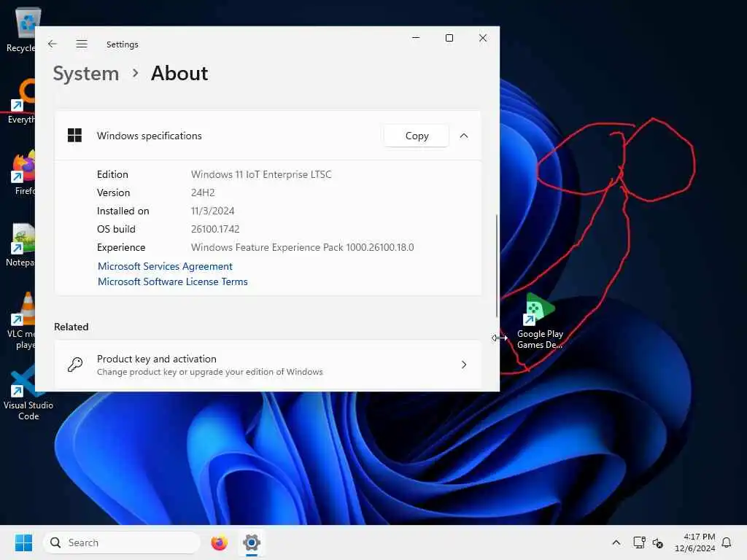The width and height of the screenshot is (747, 560).
Task: Select the Firefox desktop shortcut
Action: (x=24, y=173)
